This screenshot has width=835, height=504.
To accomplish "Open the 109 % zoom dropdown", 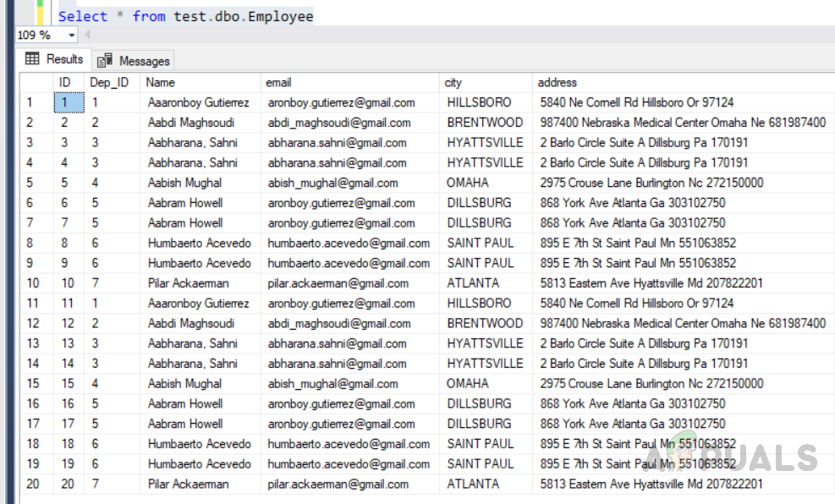I will tap(71, 36).
